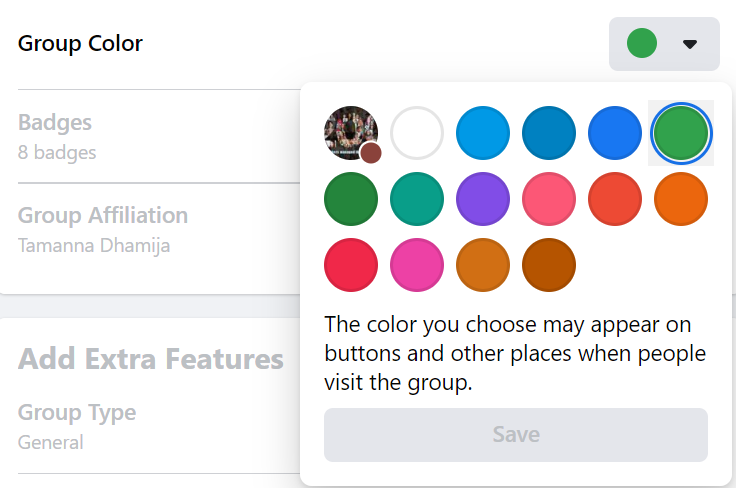The image size is (736, 488).
Task: Choose the bright orange color swatch
Action: click(681, 199)
